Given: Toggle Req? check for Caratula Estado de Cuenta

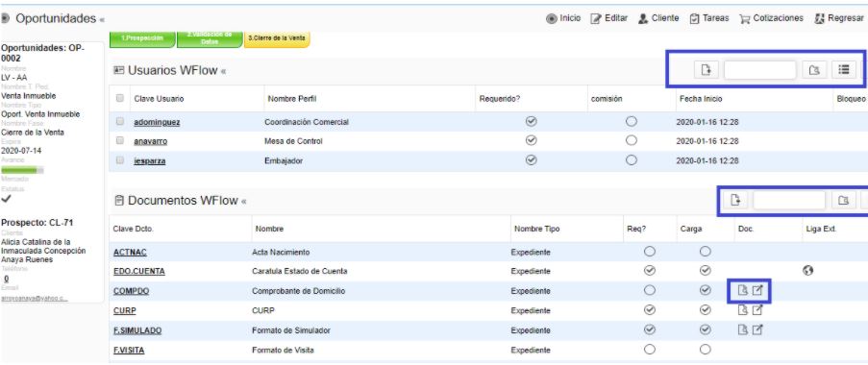Looking at the screenshot, I should [x=650, y=271].
